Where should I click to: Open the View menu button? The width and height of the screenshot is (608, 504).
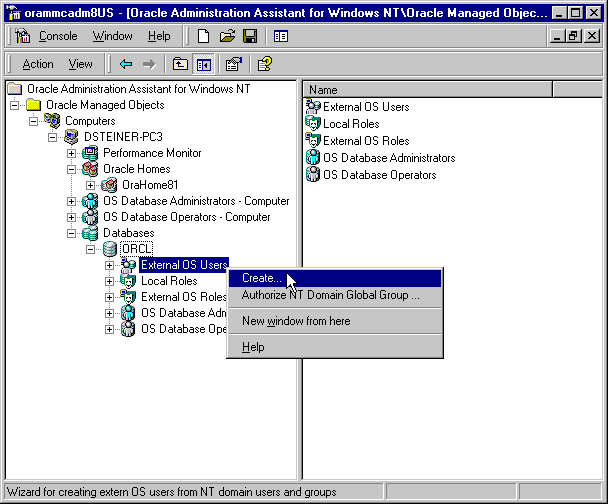(80, 64)
